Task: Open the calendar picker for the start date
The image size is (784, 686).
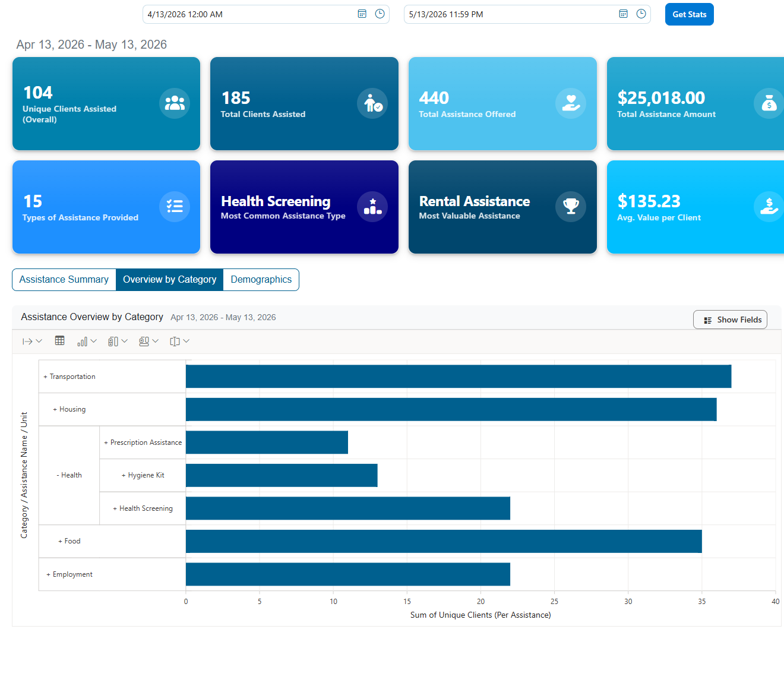Action: coord(362,14)
